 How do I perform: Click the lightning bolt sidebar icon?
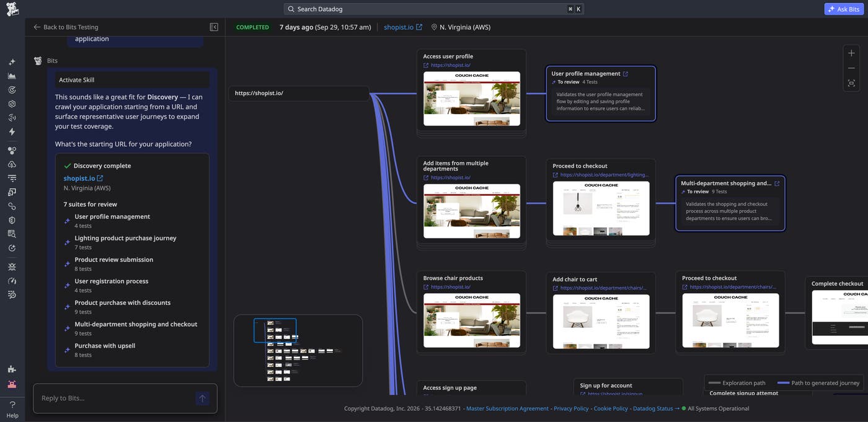pos(12,131)
